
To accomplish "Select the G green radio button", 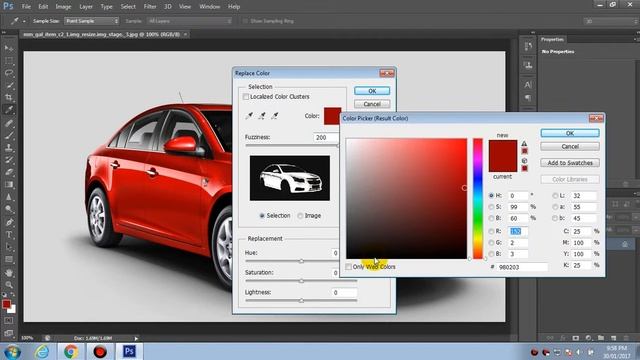I will [491, 242].
